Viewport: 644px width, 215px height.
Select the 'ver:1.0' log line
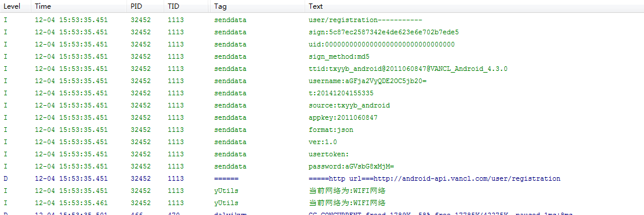click(322, 142)
